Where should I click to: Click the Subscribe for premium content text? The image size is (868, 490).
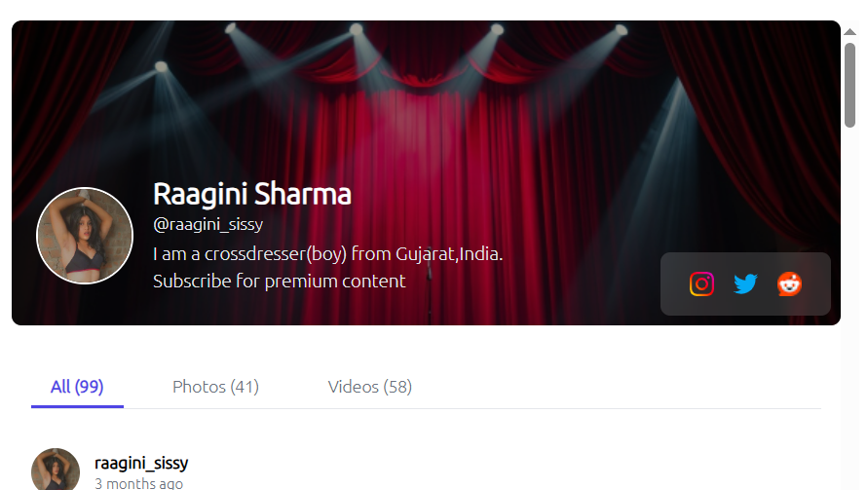279,282
